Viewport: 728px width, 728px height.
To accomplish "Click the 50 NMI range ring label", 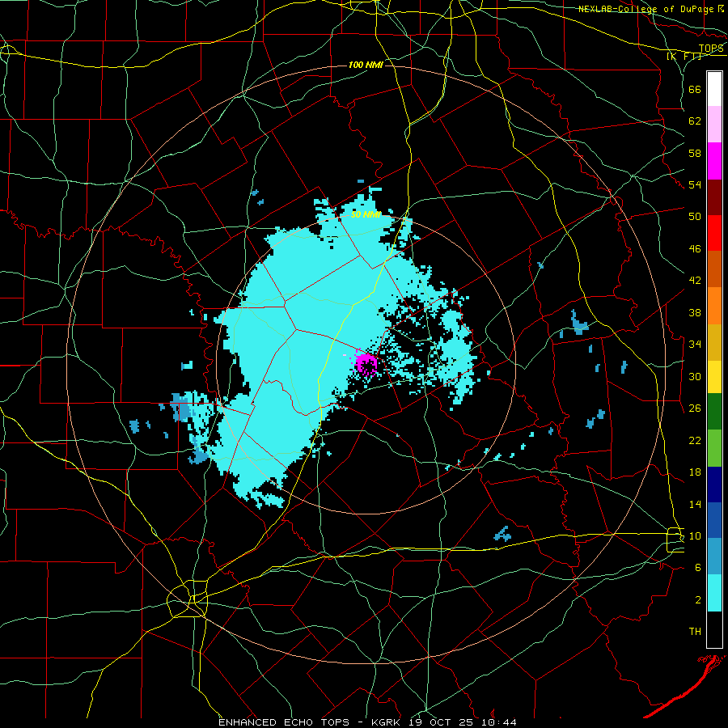I will click(x=366, y=214).
